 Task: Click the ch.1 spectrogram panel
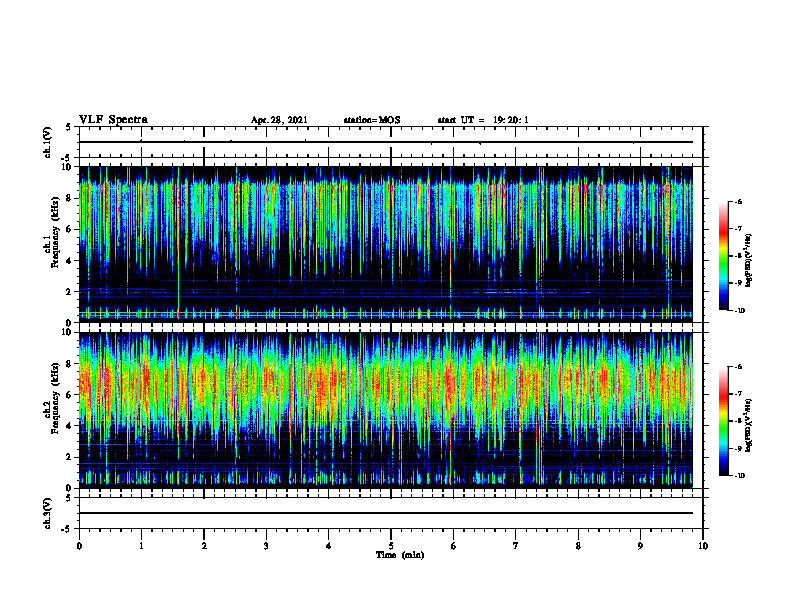[x=386, y=244]
